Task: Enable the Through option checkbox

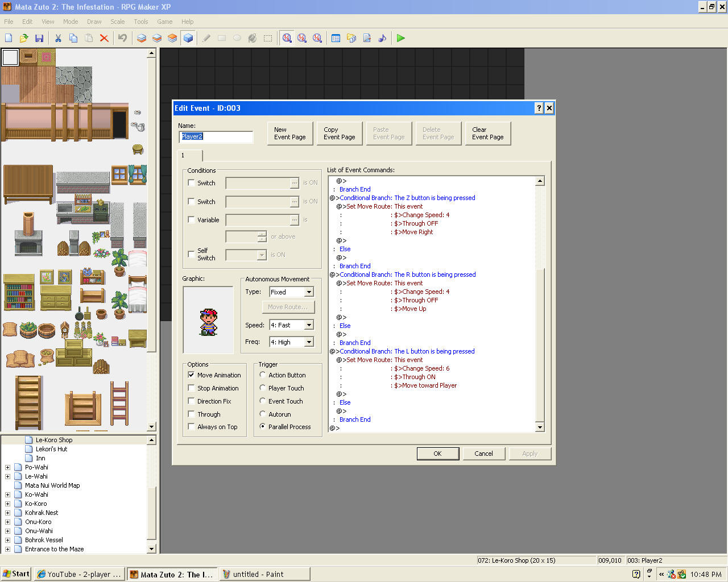Action: (x=192, y=414)
